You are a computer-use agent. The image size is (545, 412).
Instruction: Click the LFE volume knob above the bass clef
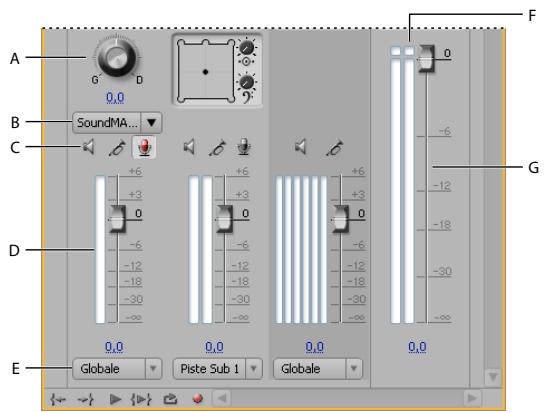pos(247,82)
